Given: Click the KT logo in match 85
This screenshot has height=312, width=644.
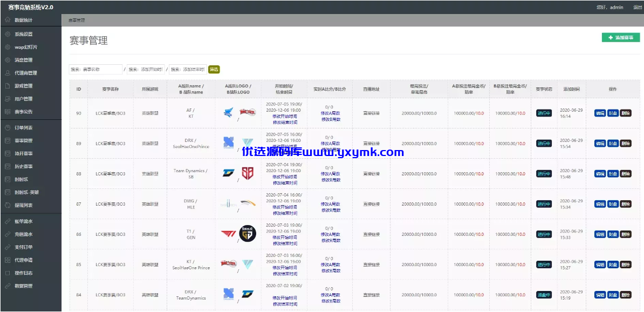Looking at the screenshot, I should pyautogui.click(x=229, y=263).
